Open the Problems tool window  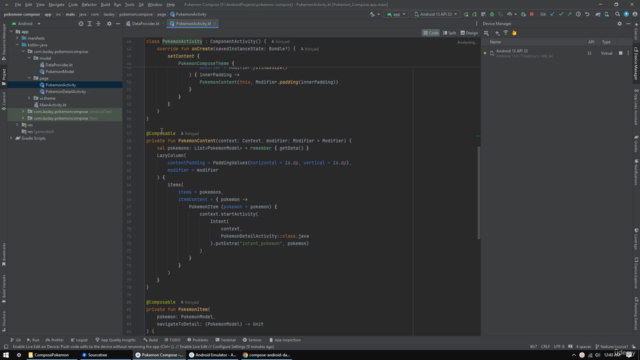[x=198, y=340]
